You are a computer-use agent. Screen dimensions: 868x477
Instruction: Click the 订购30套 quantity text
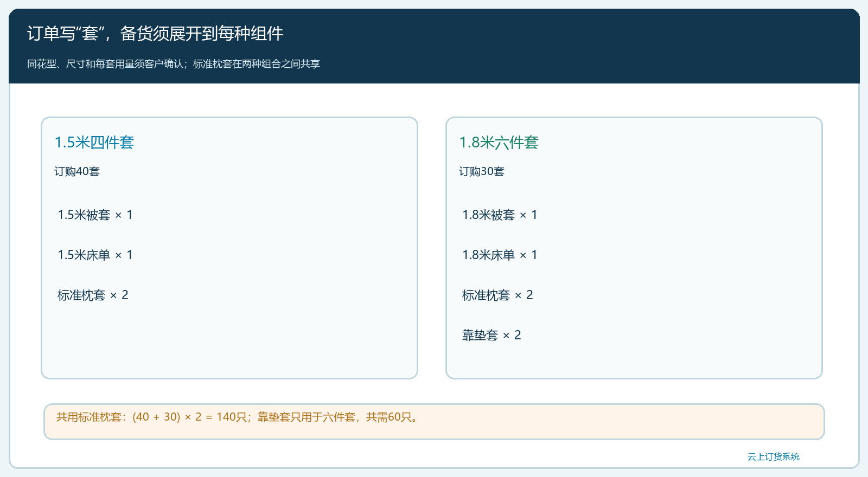482,172
